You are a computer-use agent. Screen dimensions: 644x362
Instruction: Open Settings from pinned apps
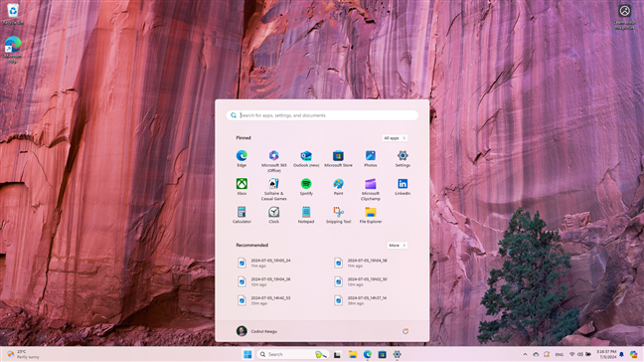pyautogui.click(x=402, y=158)
